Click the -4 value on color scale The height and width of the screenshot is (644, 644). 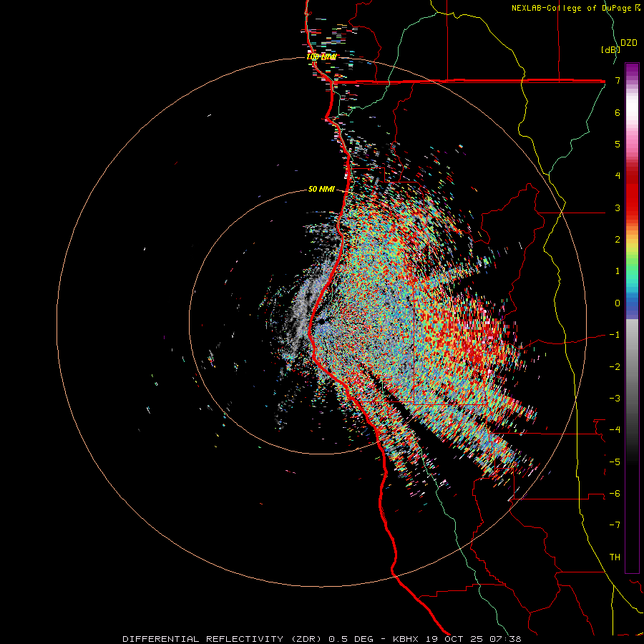(x=615, y=429)
